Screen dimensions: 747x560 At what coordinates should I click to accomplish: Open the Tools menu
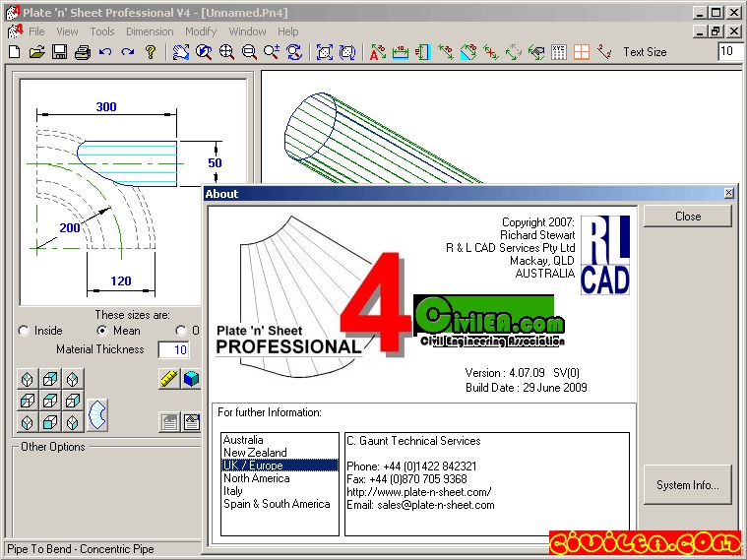coord(102,31)
